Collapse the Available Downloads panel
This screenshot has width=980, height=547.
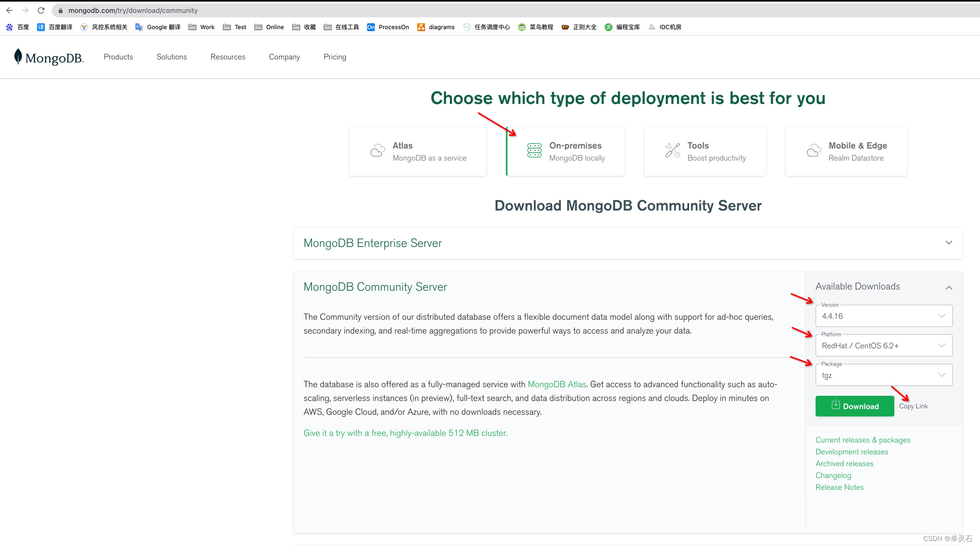tap(949, 288)
